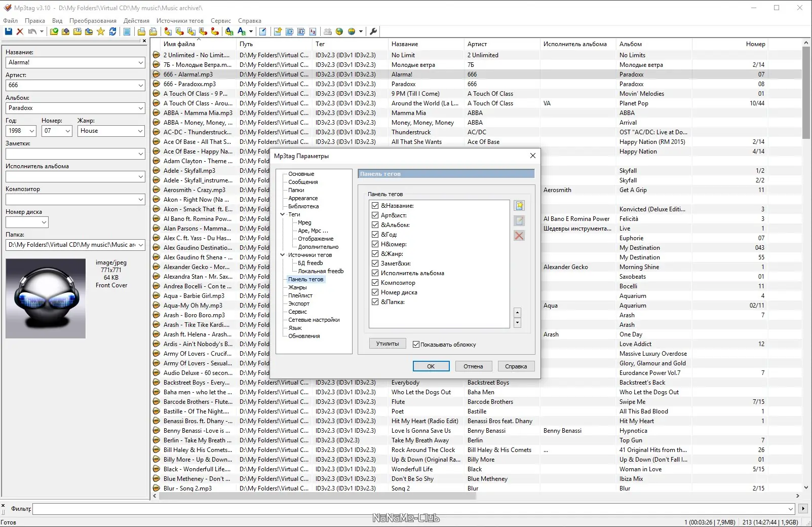Click the undo arrow toolbar icon
The height and width of the screenshot is (527, 812).
[32, 31]
